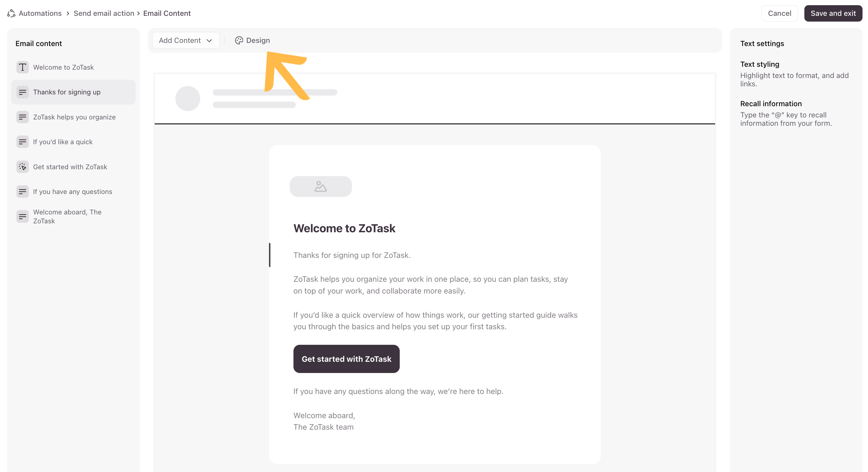Select the If you'd like a quick sidebar item
This screenshot has height=472, width=868.
(x=63, y=142)
